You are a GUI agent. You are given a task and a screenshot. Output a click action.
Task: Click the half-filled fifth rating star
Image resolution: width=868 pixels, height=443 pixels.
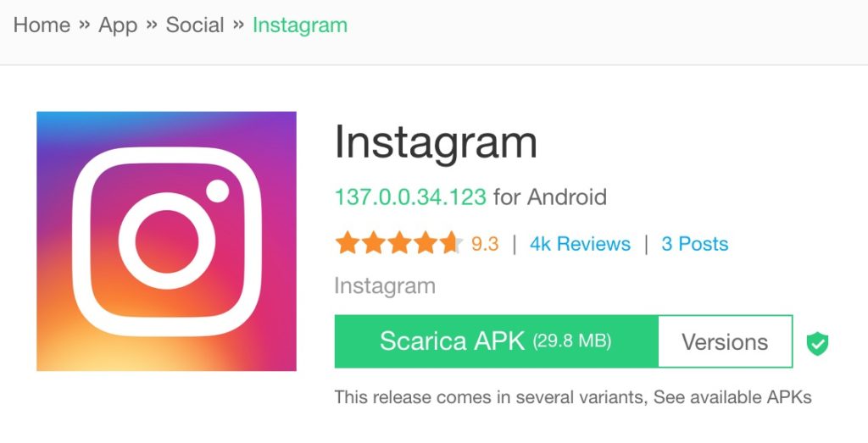451,243
